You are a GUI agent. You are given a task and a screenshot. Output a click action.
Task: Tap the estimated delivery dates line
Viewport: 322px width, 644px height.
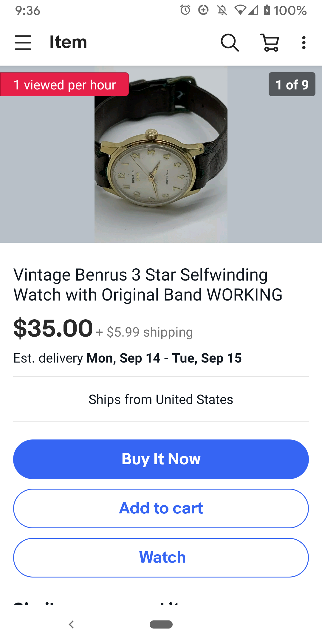point(128,358)
